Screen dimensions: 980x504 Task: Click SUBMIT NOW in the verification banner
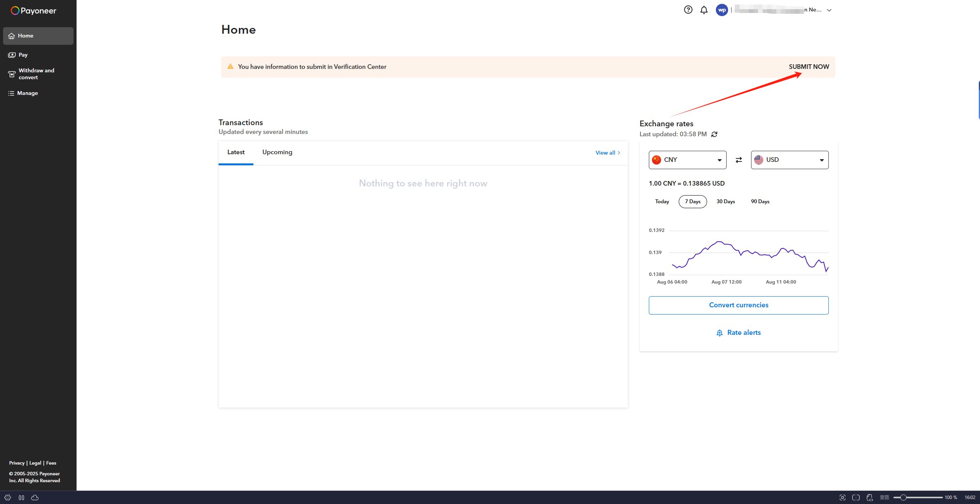tap(809, 67)
